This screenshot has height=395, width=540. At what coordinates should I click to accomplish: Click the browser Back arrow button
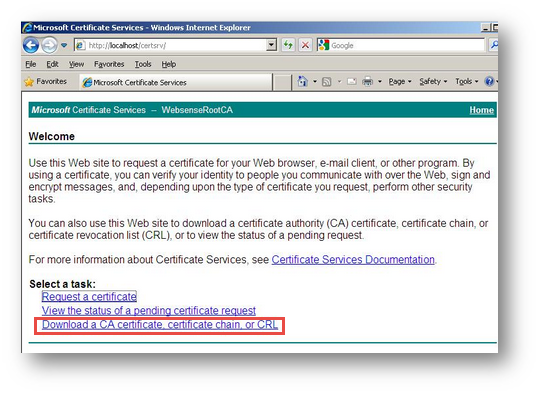click(x=31, y=45)
